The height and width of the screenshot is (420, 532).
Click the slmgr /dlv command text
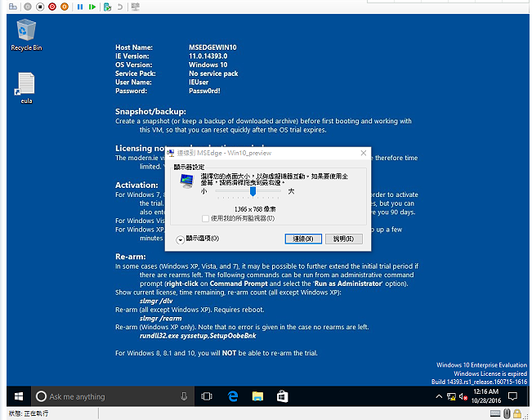156,301
